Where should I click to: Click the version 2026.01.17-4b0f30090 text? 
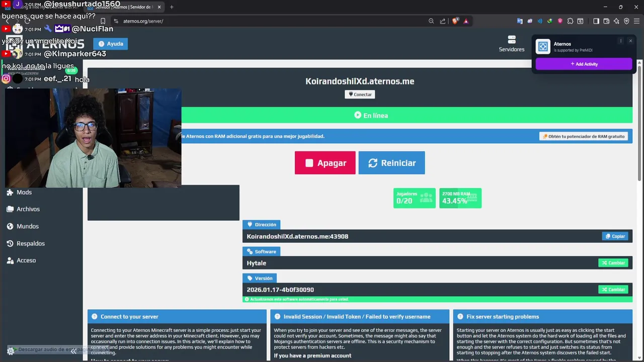tap(280, 290)
